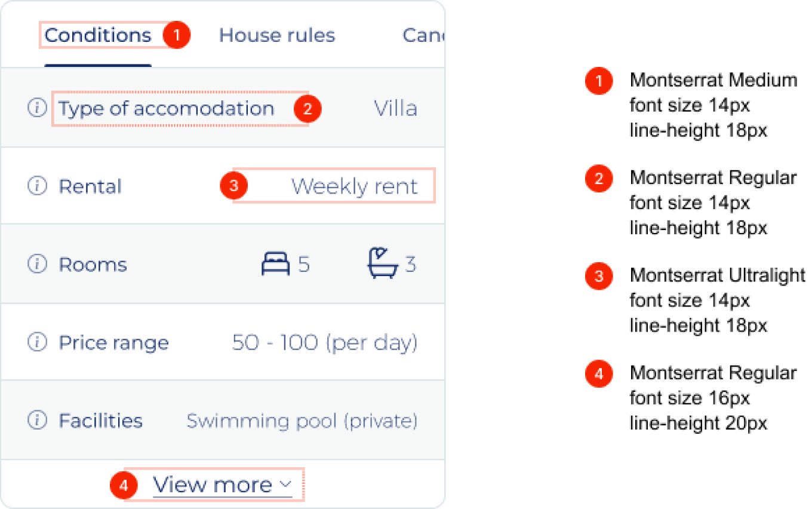Viewport: 812px width, 509px height.
Task: Open info icon for the Rooms row
Action: [37, 264]
